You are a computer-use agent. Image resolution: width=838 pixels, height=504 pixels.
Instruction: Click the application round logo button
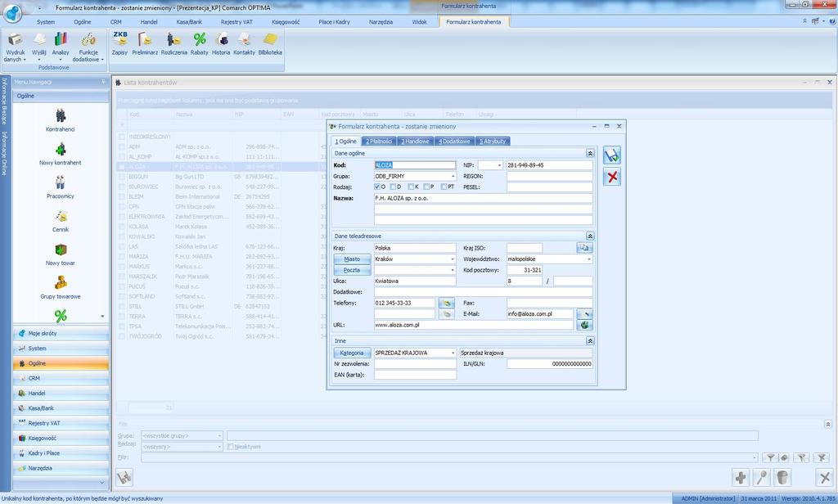point(12,12)
